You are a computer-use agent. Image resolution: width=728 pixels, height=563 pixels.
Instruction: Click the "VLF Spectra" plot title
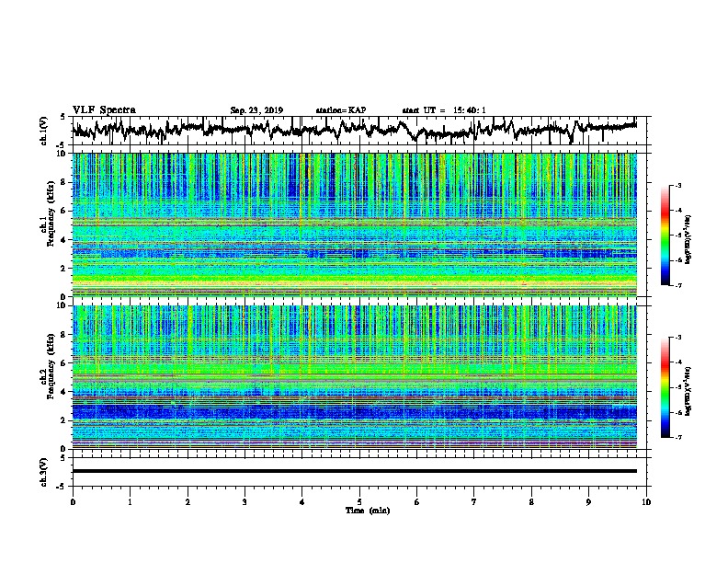tap(104, 110)
